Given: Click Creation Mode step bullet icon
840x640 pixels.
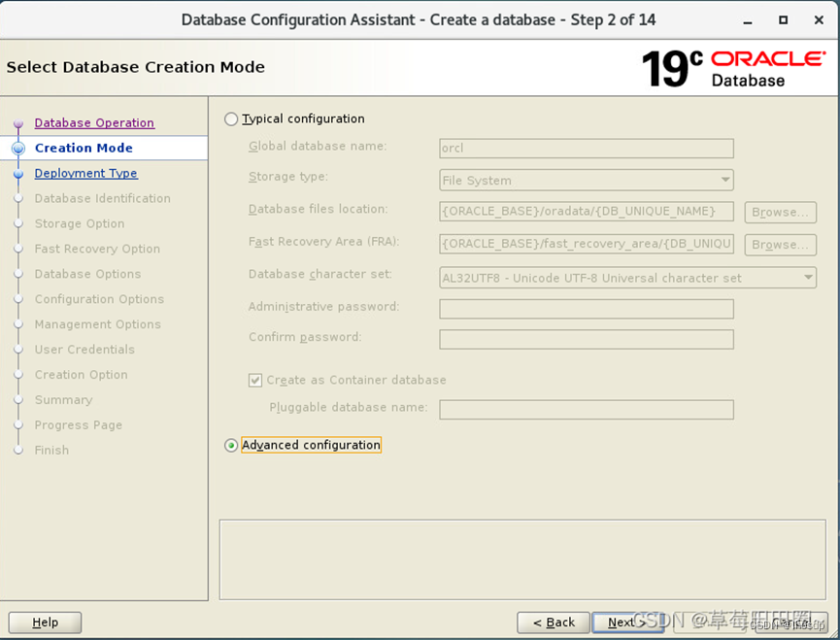Looking at the screenshot, I should tap(18, 149).
